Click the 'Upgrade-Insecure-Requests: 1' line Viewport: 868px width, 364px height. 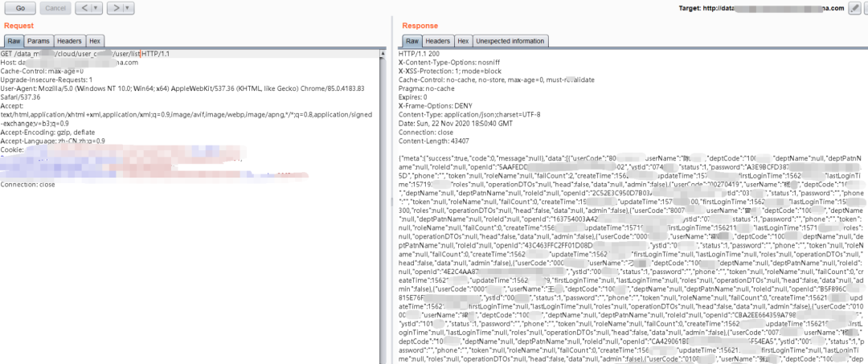click(x=47, y=80)
